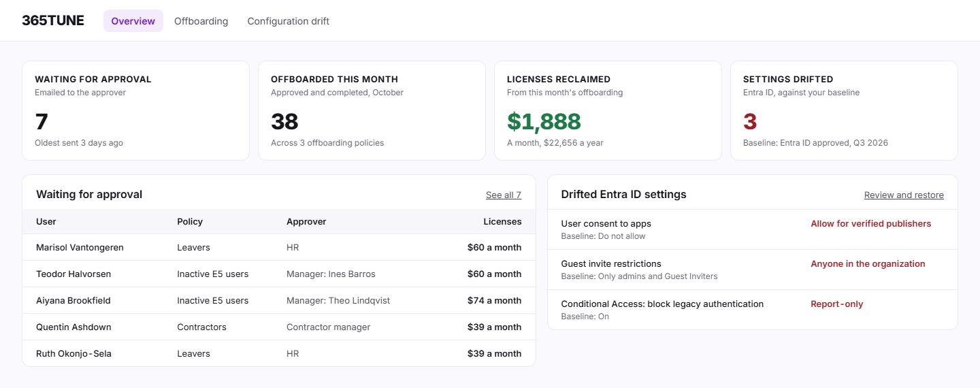Click the Anyone in the organization value

pyautogui.click(x=868, y=264)
